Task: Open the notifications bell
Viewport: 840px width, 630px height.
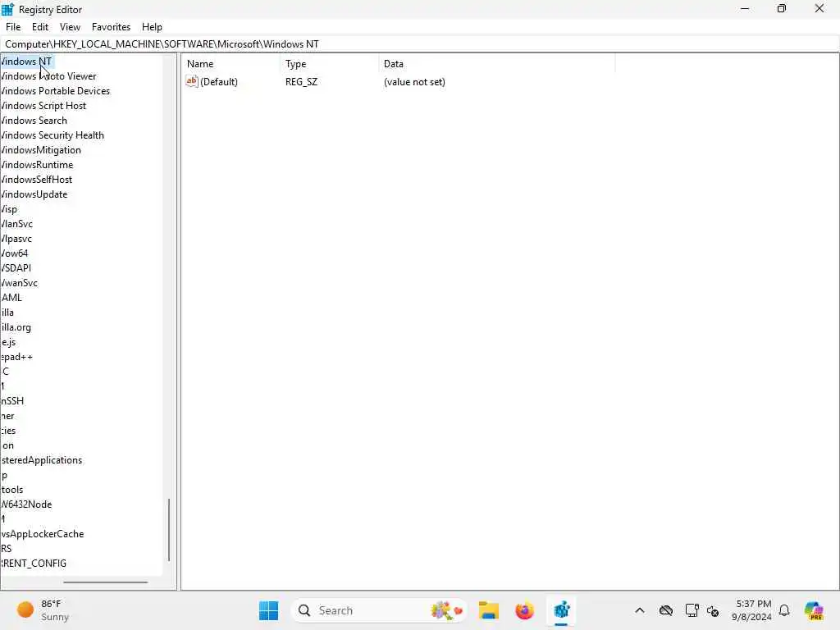Action: pyautogui.click(x=784, y=610)
